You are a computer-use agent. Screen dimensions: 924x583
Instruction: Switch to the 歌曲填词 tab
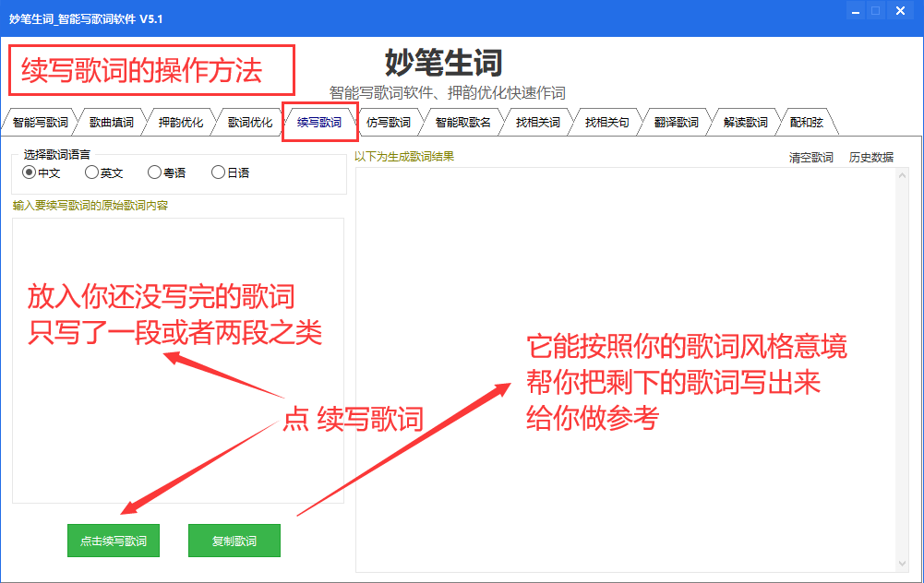[111, 123]
